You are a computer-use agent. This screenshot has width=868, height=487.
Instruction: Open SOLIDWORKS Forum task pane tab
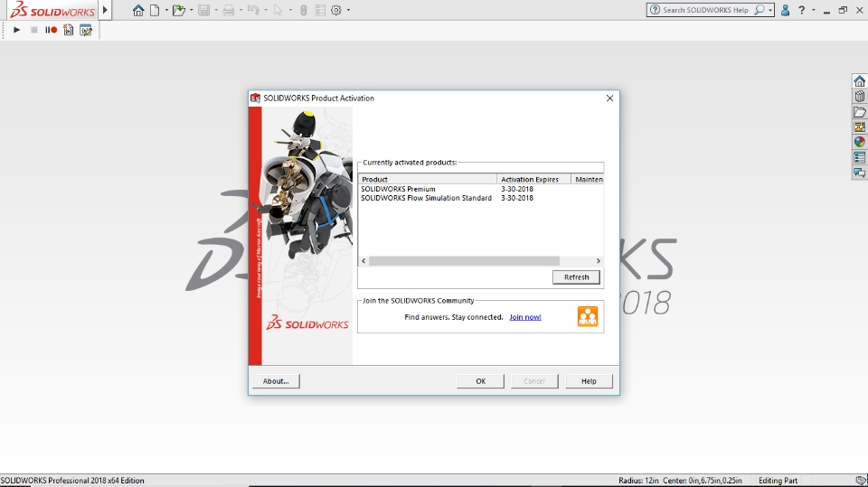point(859,173)
